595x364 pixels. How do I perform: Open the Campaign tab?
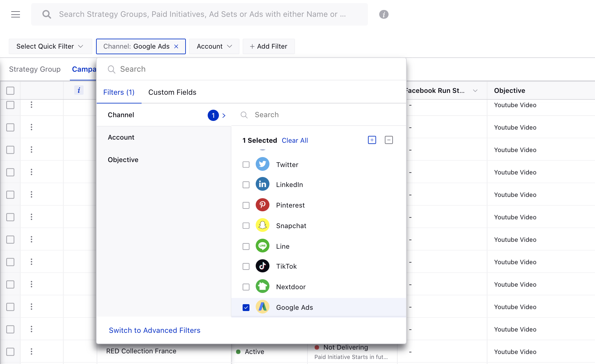(84, 69)
